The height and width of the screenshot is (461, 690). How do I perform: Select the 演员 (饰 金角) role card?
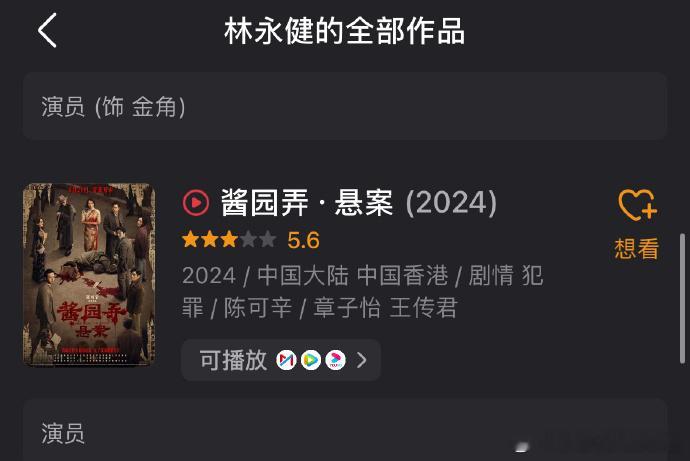click(345, 106)
